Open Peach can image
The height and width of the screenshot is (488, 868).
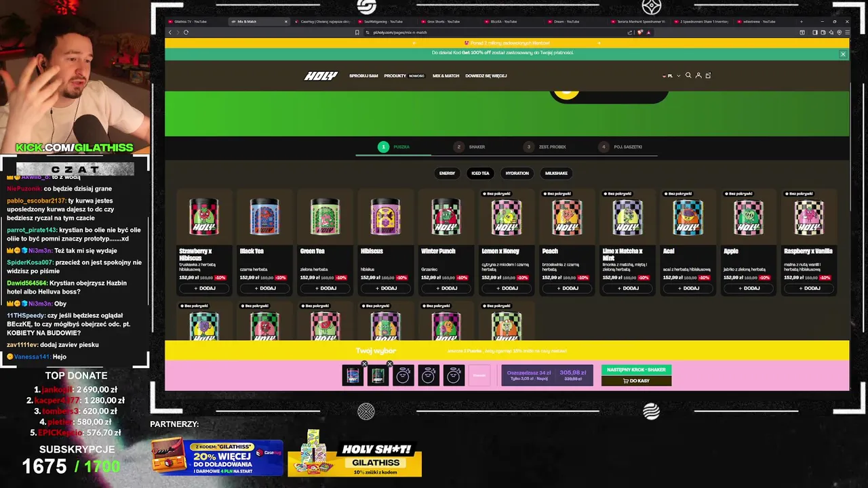[567, 217]
